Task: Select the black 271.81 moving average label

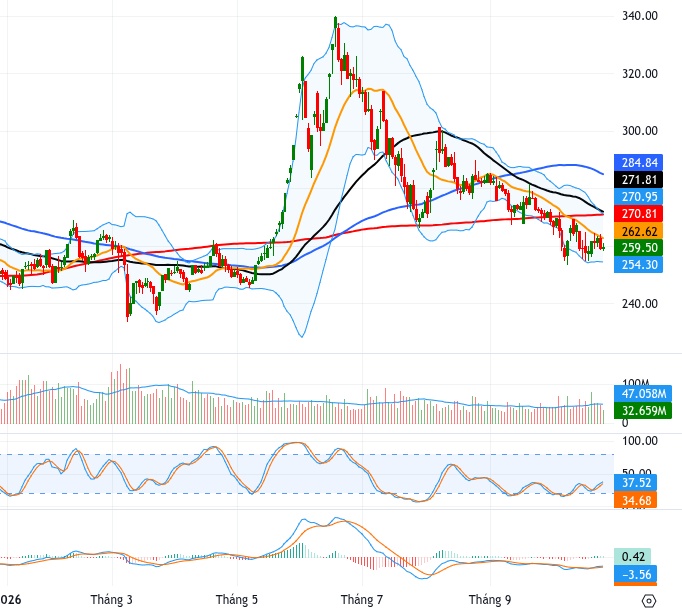Action: click(x=639, y=180)
